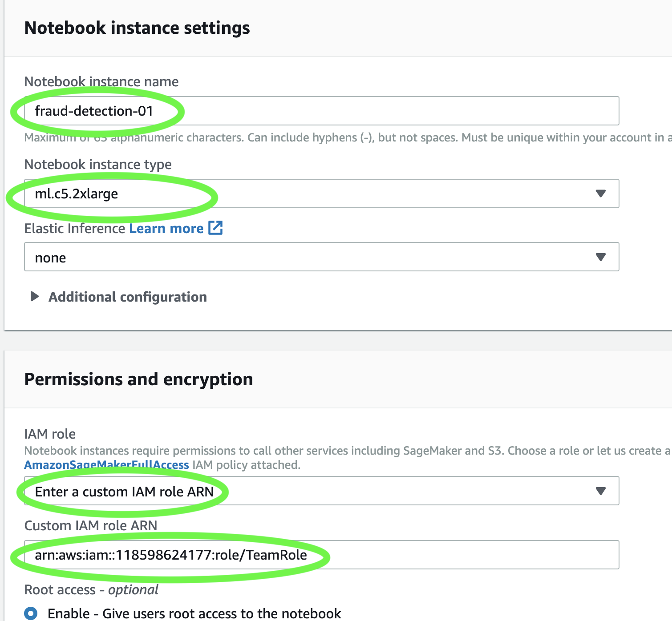Open the Learn more link for Elastic Inference
This screenshot has width=672, height=621.
(x=166, y=228)
